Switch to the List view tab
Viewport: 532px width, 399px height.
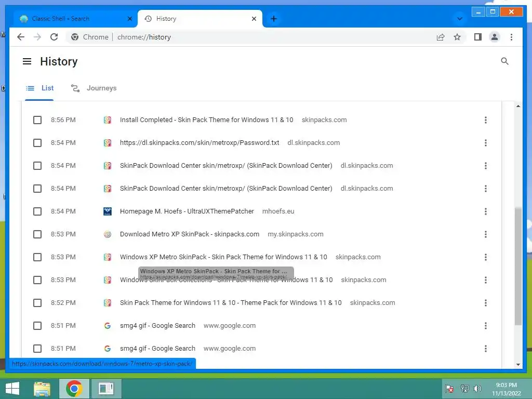tap(39, 88)
